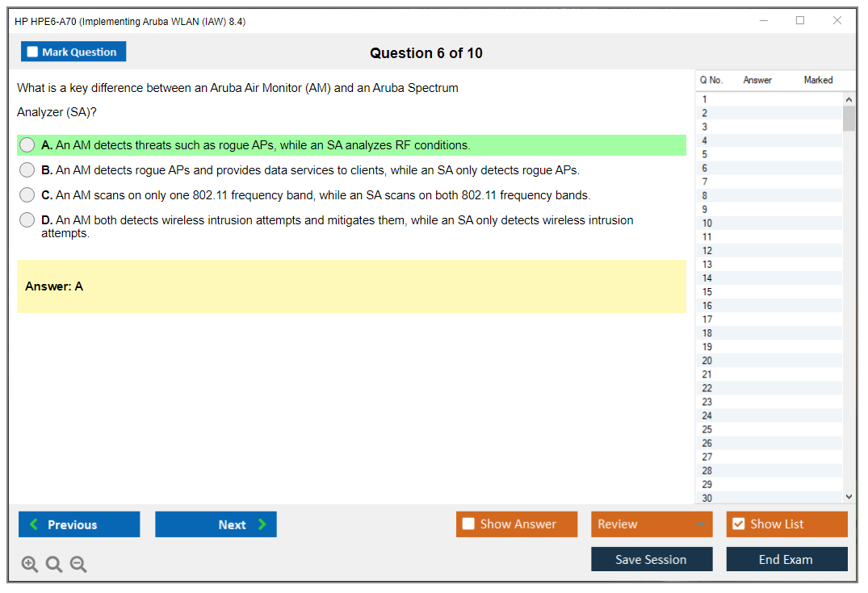This screenshot has width=868, height=593.
Task: Select question 25 in the list
Action: pyautogui.click(x=707, y=429)
